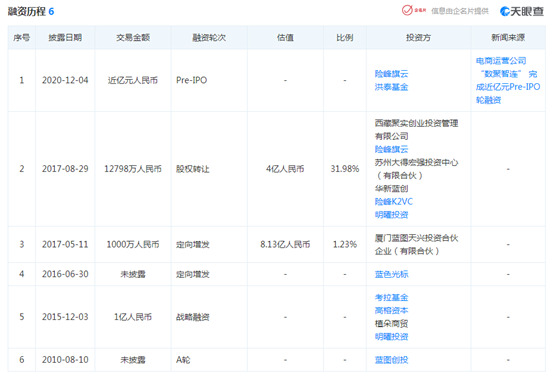
Task: Select the valuation 8.13亿人民币
Action: (x=285, y=244)
